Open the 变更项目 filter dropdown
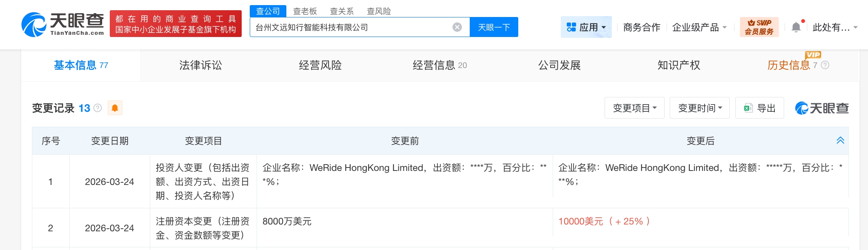Image resolution: width=868 pixels, height=250 pixels. pyautogui.click(x=634, y=108)
